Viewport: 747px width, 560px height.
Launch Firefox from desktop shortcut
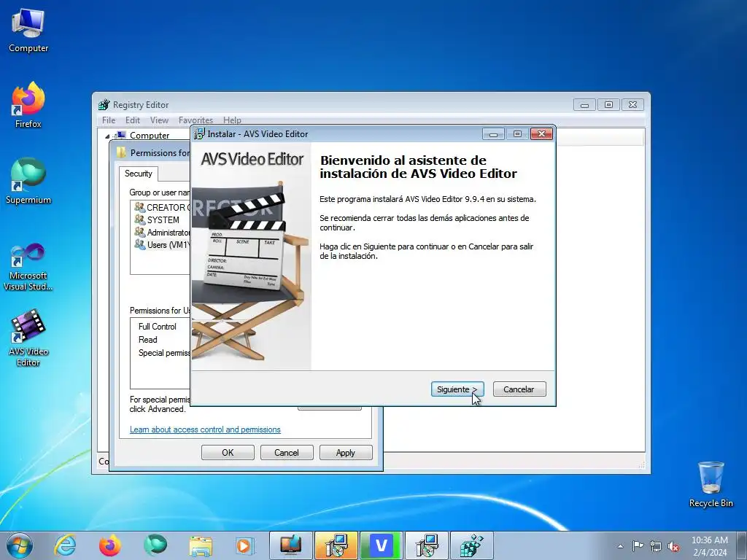pyautogui.click(x=28, y=105)
